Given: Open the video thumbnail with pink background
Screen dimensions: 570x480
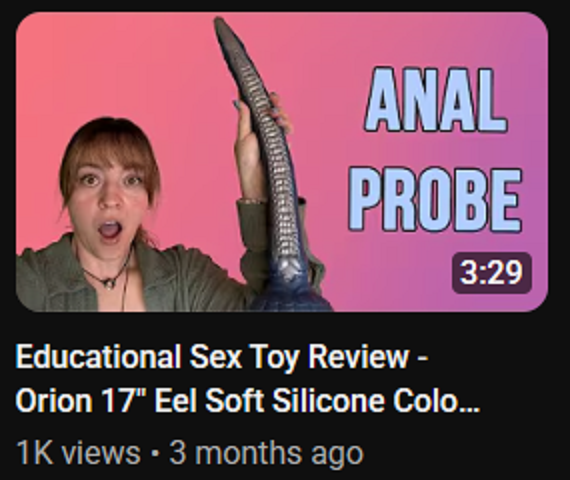Looking at the screenshot, I should point(282,162).
